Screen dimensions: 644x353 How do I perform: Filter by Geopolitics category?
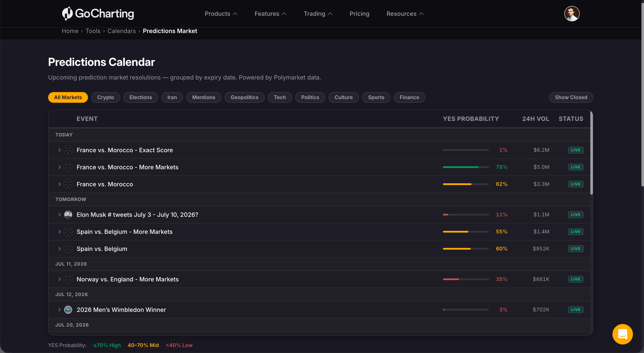(x=244, y=97)
